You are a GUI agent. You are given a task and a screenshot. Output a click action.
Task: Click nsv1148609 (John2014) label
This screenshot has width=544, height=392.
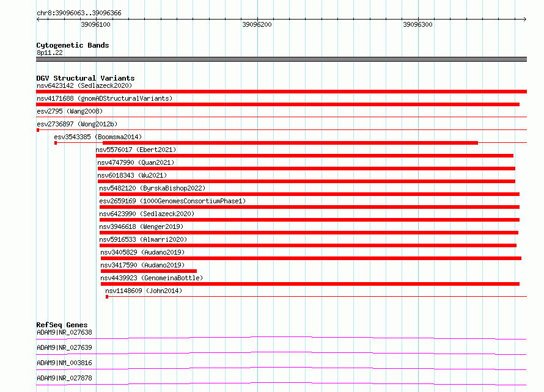click(144, 291)
